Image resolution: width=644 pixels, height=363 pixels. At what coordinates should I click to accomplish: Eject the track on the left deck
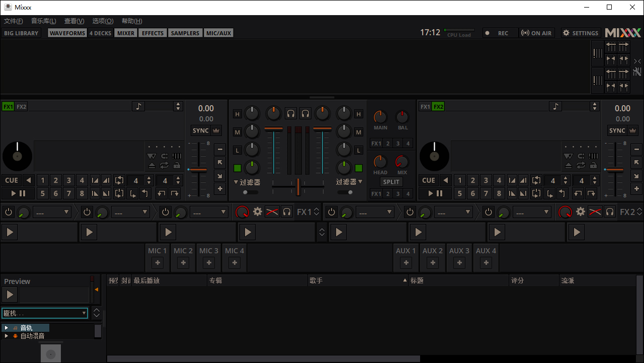click(151, 165)
